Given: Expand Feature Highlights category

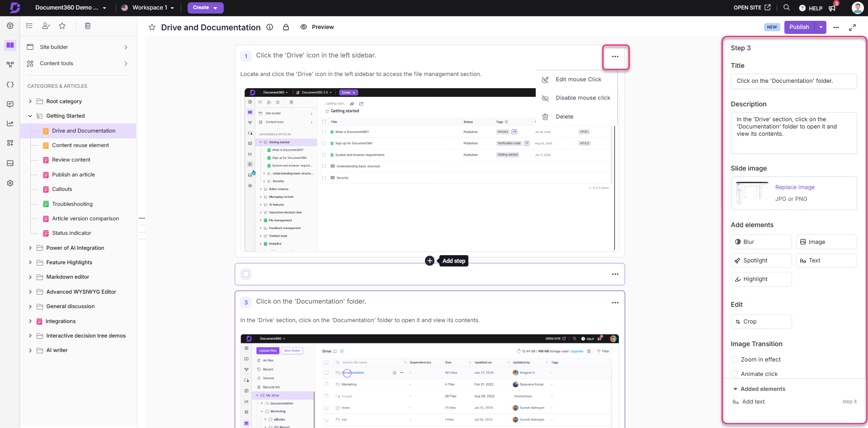Looking at the screenshot, I should tap(30, 262).
